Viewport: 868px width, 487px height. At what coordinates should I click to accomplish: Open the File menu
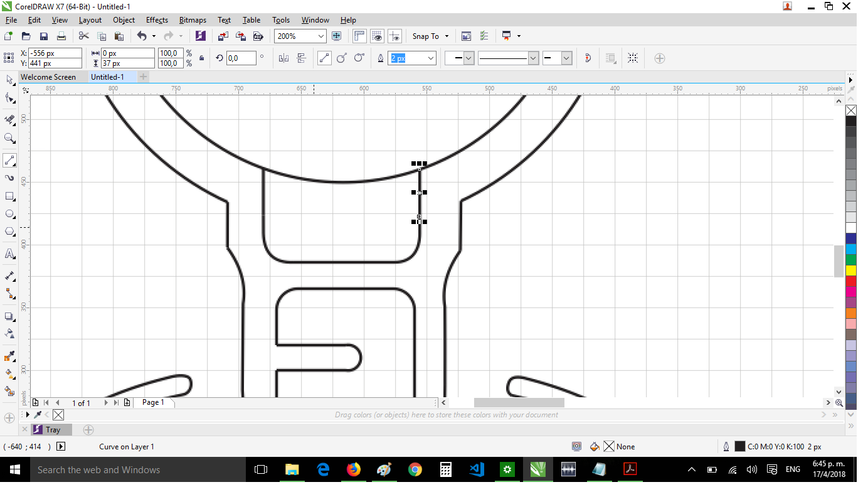pyautogui.click(x=11, y=20)
